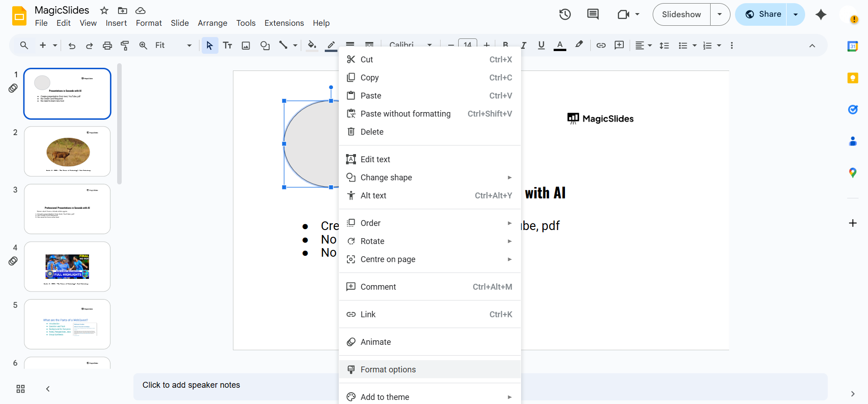The height and width of the screenshot is (404, 868).
Task: Open the Slideshow options dropdown arrow
Action: (720, 14)
